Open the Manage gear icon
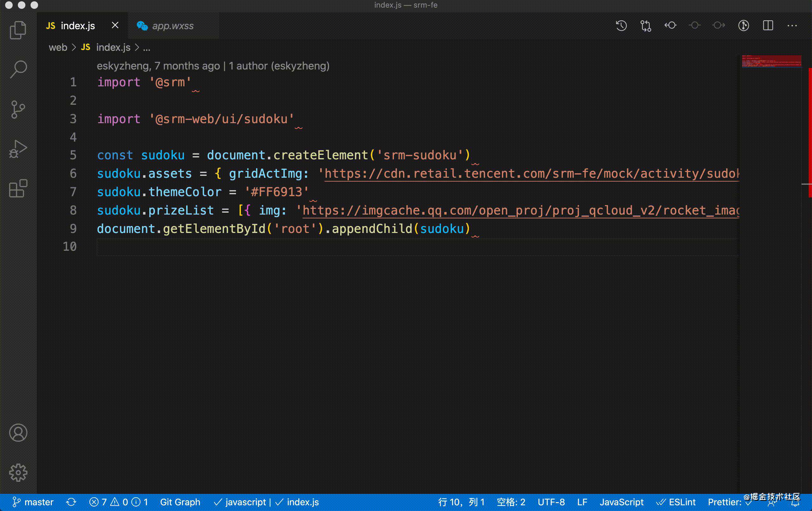 pos(18,473)
